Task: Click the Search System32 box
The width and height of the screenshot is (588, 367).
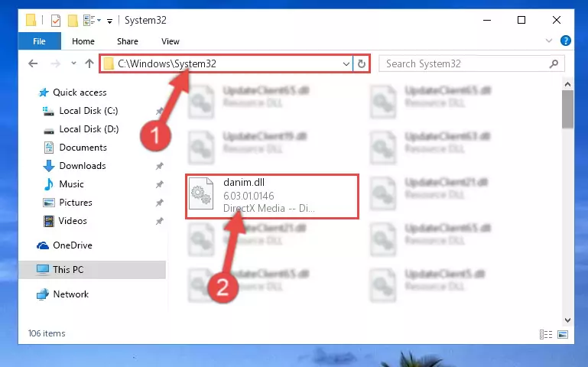Action: [x=471, y=63]
